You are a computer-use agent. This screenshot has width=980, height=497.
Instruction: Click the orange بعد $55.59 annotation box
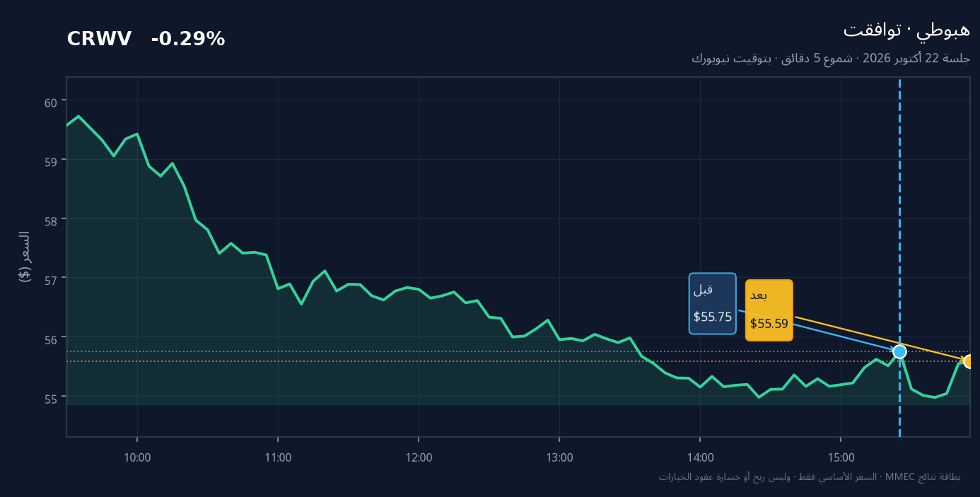(x=769, y=310)
